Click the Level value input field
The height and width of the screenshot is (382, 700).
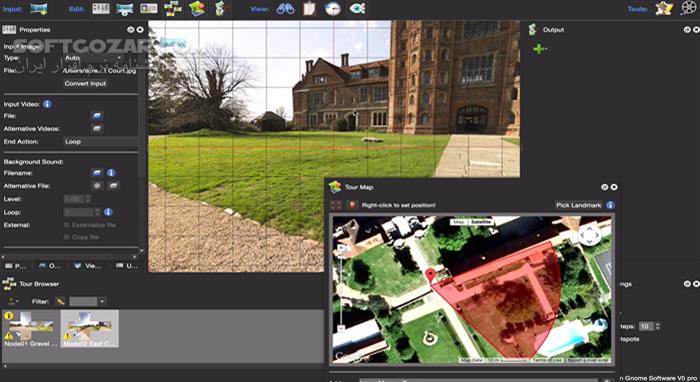(74, 199)
